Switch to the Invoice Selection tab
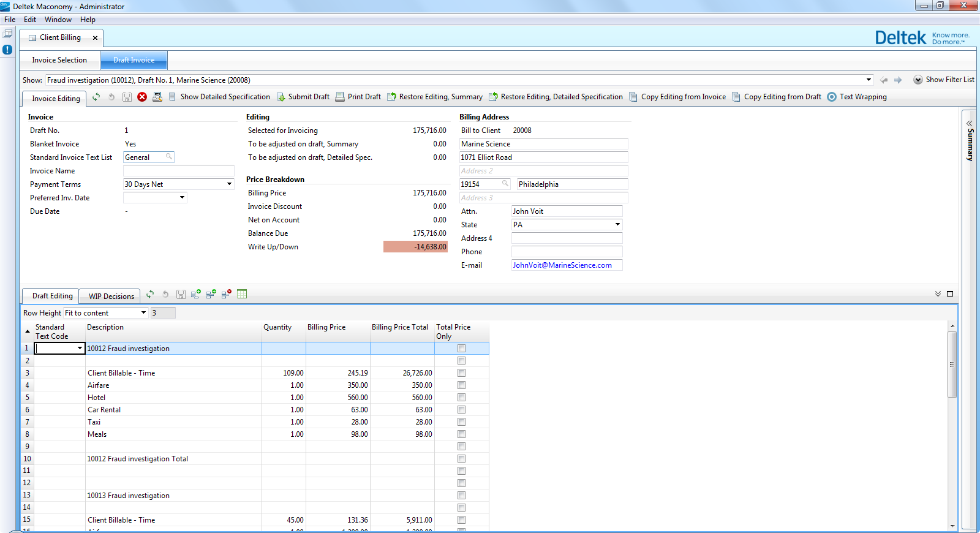 (59, 60)
